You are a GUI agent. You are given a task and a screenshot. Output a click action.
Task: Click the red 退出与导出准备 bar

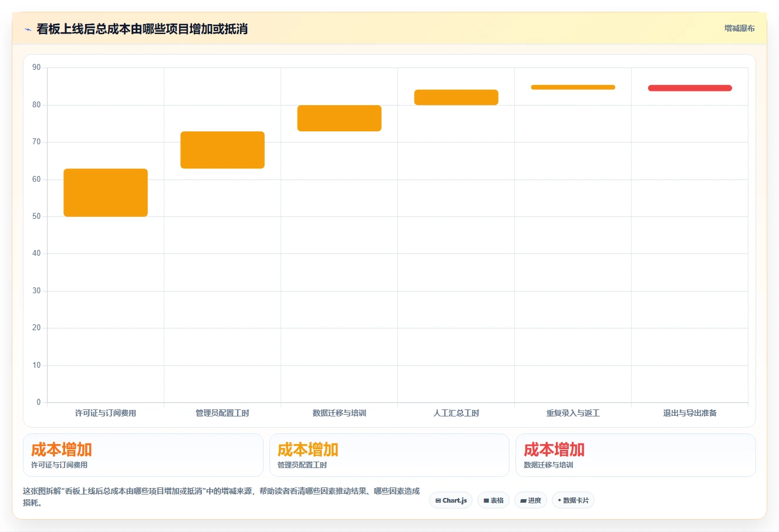coord(690,88)
